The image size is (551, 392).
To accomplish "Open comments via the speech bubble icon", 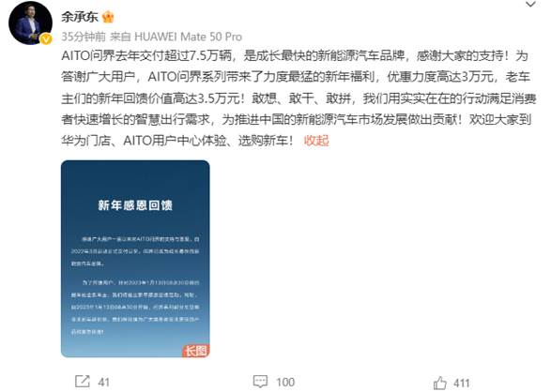I will 260,382.
